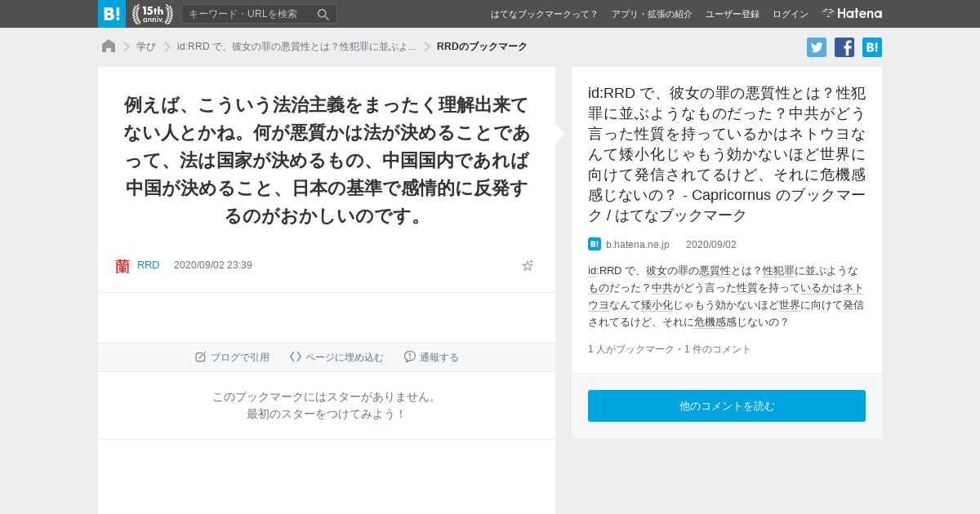Open 1 人がブックマーク・1 件のコメント link
The image size is (980, 514).
(x=669, y=349)
